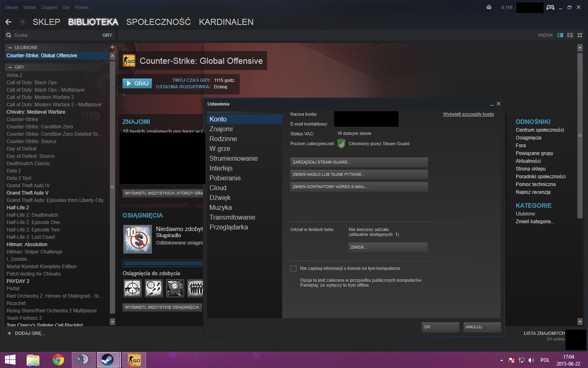This screenshot has height=368, width=588.
Task: Click the network tray icon
Action: point(521,360)
